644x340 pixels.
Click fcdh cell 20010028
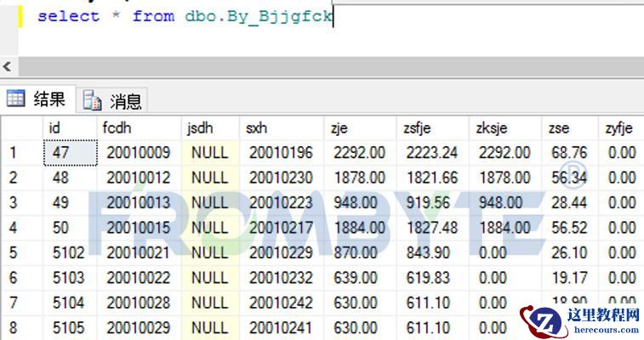click(x=140, y=303)
